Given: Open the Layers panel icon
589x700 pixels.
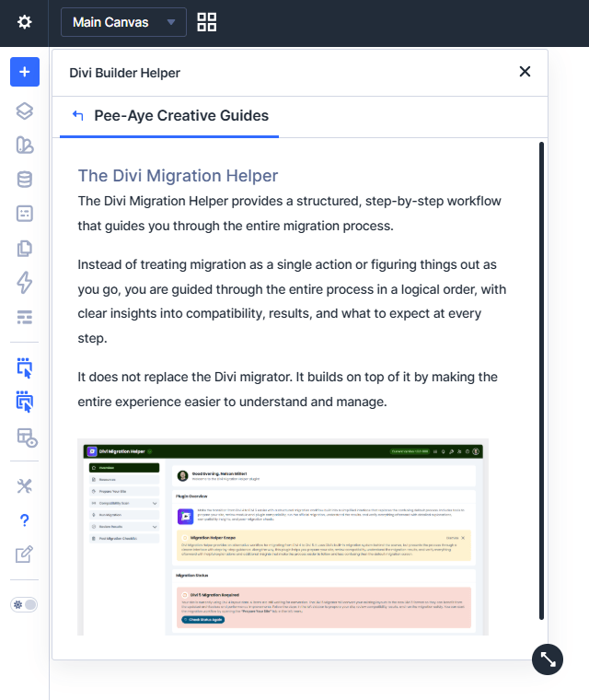Looking at the screenshot, I should coord(25,111).
